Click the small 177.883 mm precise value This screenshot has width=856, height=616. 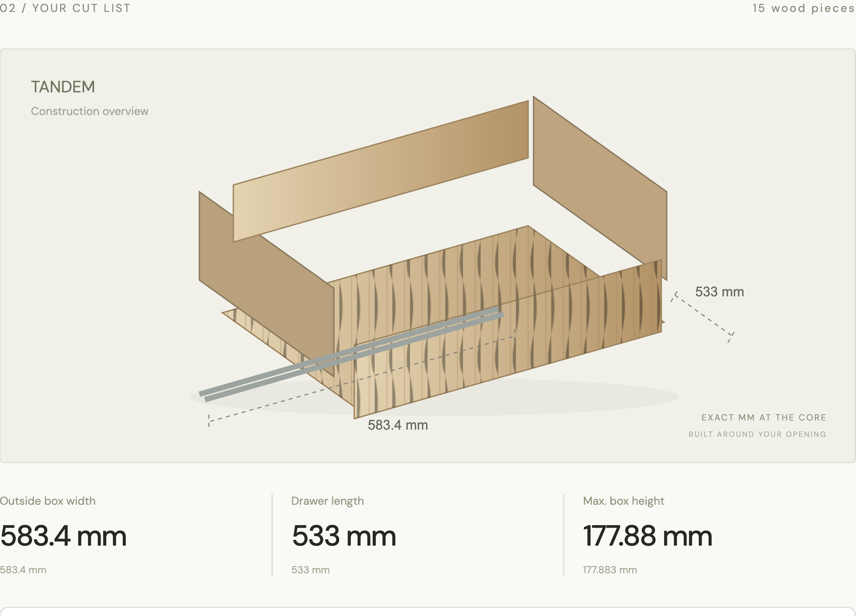pos(610,570)
